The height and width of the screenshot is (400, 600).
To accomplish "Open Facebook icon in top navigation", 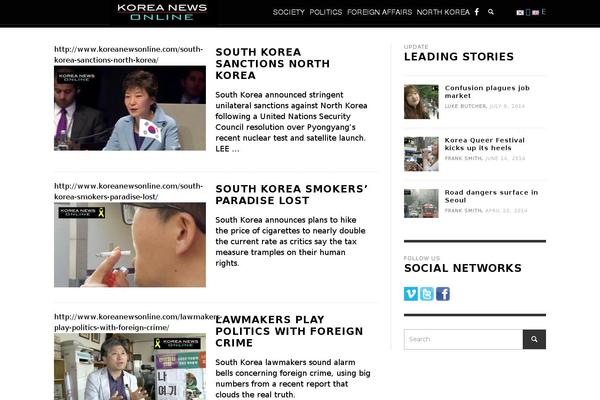I will point(477,12).
